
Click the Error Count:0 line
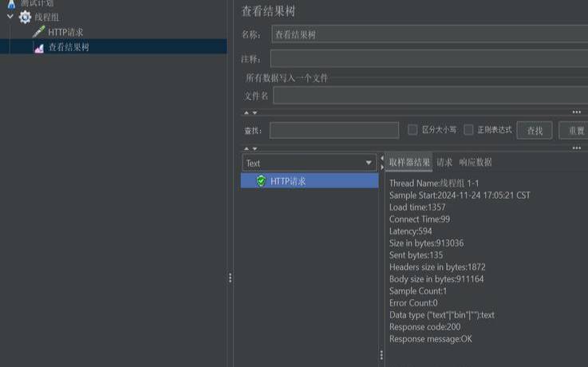point(413,303)
